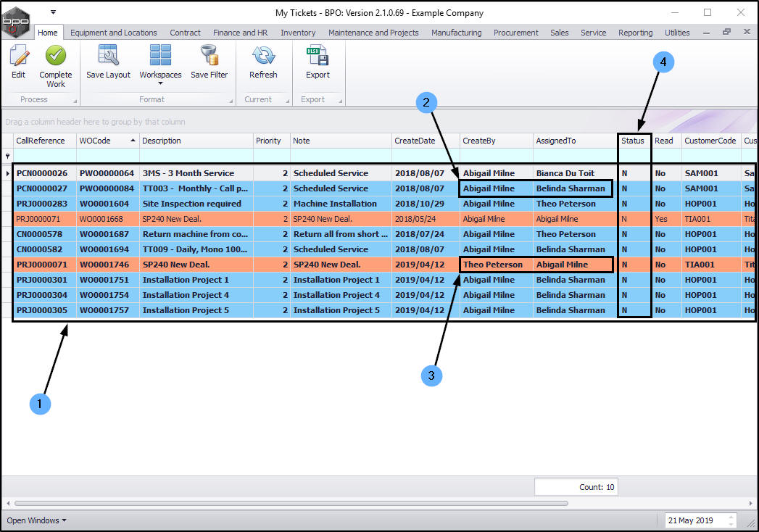Click the scroll right arrow
This screenshot has width=759, height=532.
click(752, 504)
